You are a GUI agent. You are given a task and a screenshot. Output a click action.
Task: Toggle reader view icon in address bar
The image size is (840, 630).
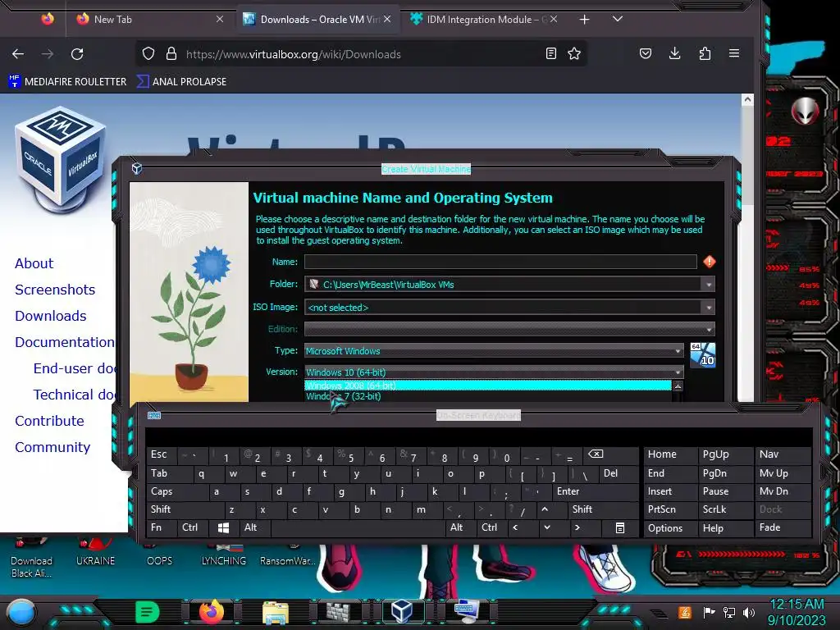click(550, 53)
